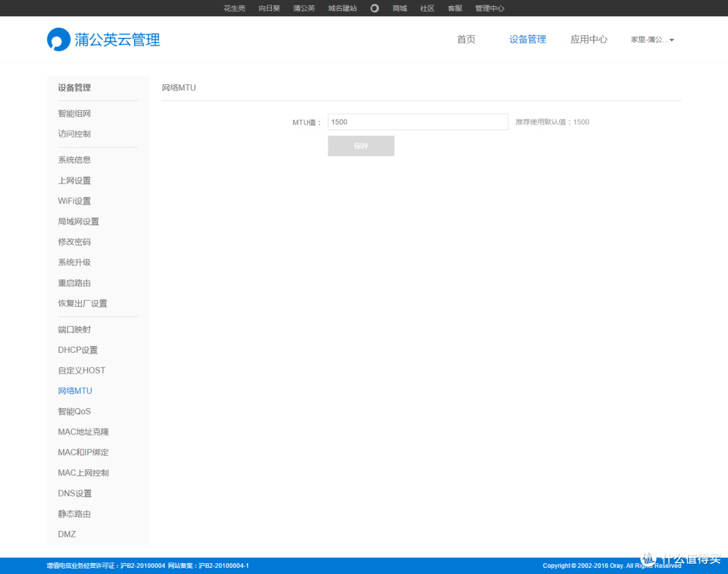Open MAC和IP绑定 in sidebar
The image size is (728, 574).
83,453
